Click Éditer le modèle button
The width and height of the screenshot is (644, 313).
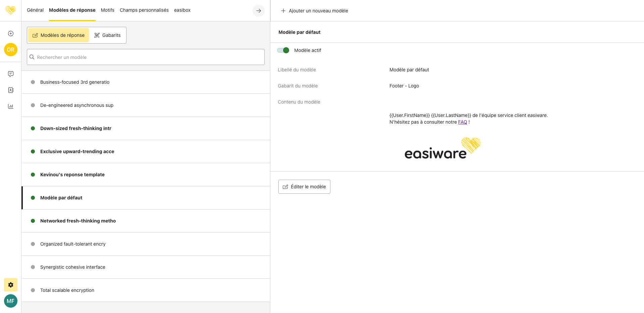(304, 187)
